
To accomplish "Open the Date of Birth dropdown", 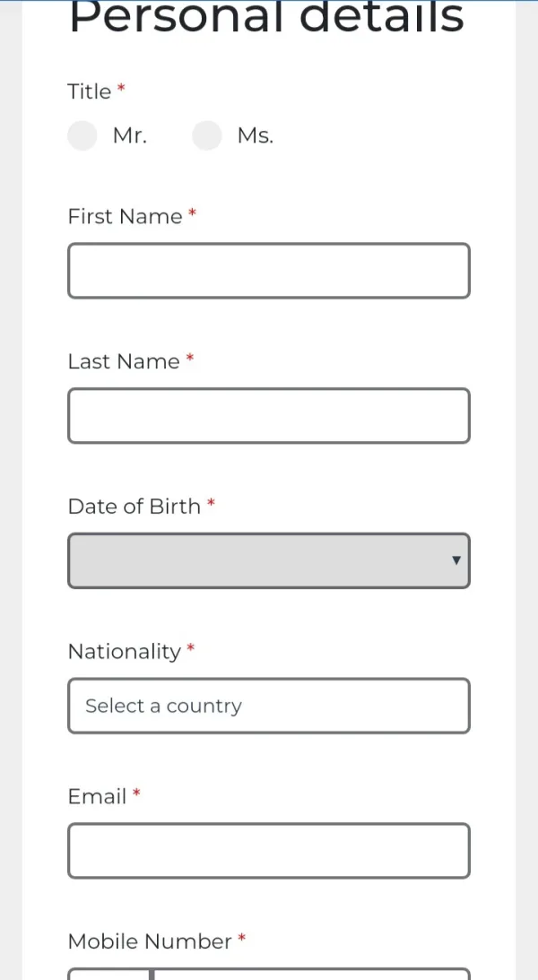I will point(260,561).
